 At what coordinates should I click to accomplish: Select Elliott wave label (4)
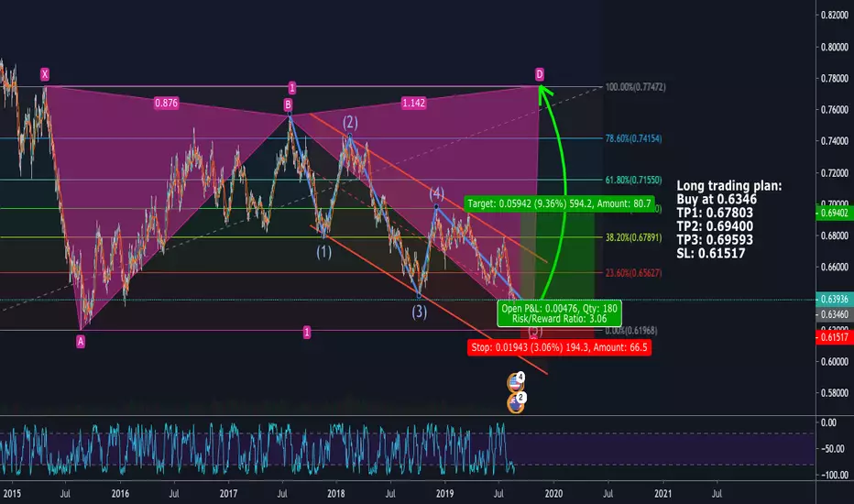[x=436, y=193]
